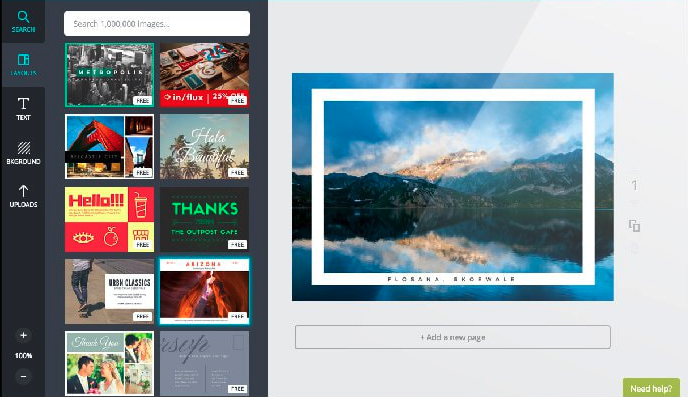The width and height of the screenshot is (688, 397).
Task: Choose the Hello!!! red and yellow layout
Action: [x=109, y=219]
